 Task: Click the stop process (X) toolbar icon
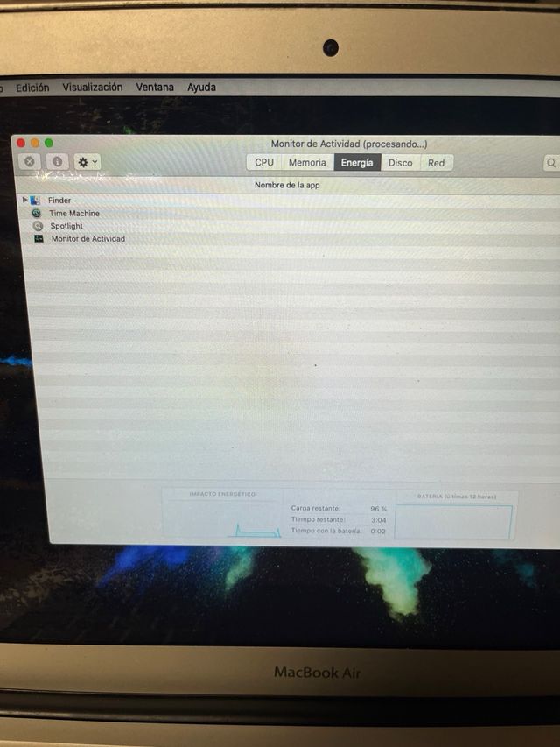(x=29, y=162)
